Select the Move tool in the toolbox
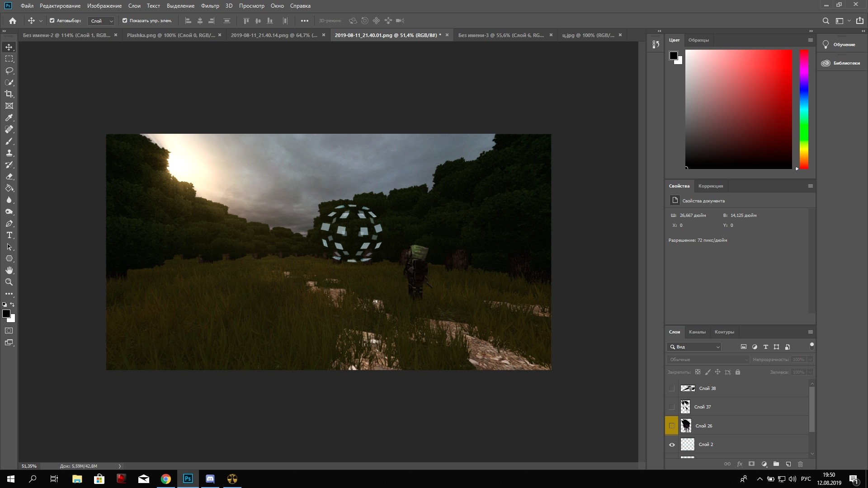 (x=9, y=47)
